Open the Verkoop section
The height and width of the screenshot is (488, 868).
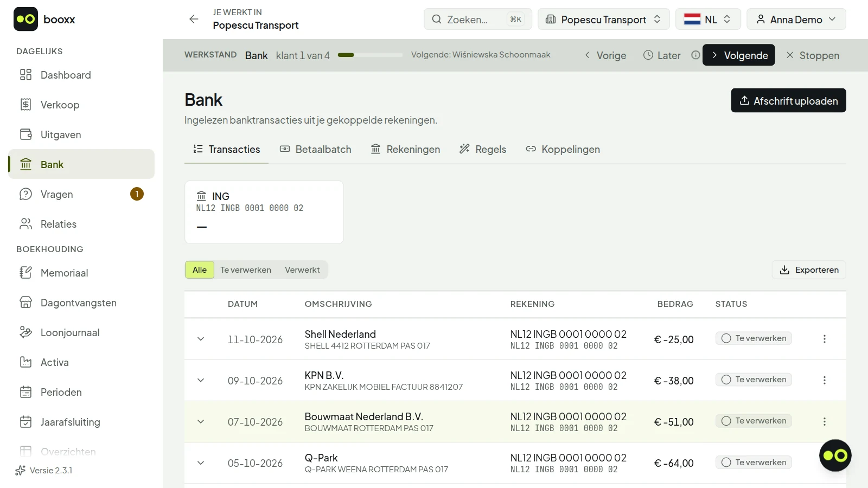click(x=81, y=105)
